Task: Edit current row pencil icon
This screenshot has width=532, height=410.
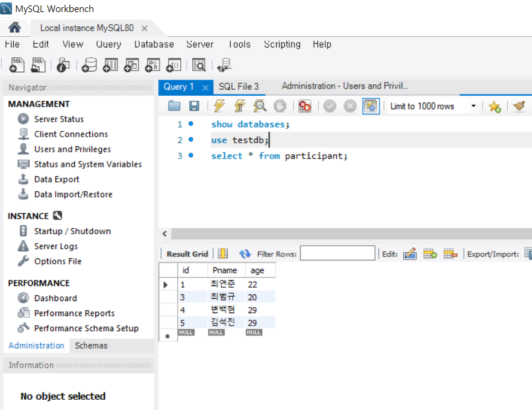Action: pos(410,253)
